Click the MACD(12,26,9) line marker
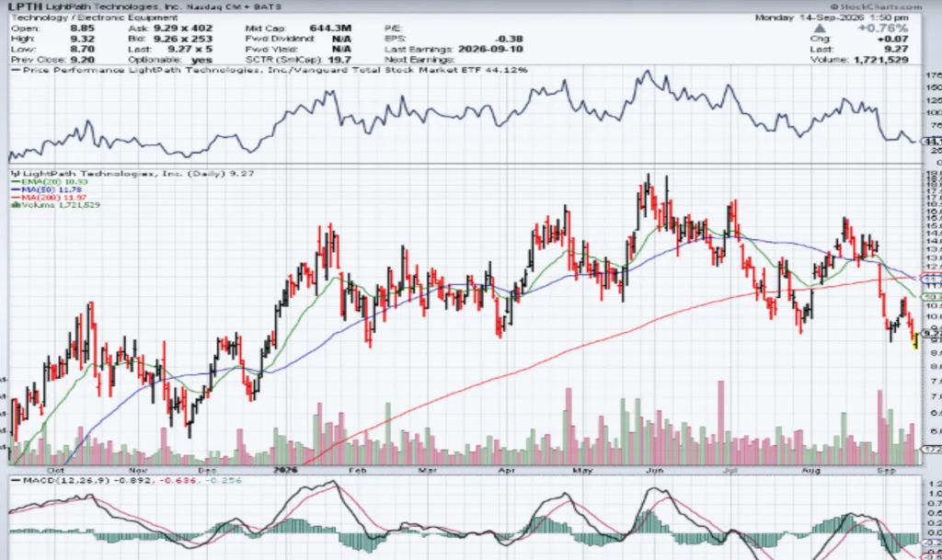 point(17,481)
